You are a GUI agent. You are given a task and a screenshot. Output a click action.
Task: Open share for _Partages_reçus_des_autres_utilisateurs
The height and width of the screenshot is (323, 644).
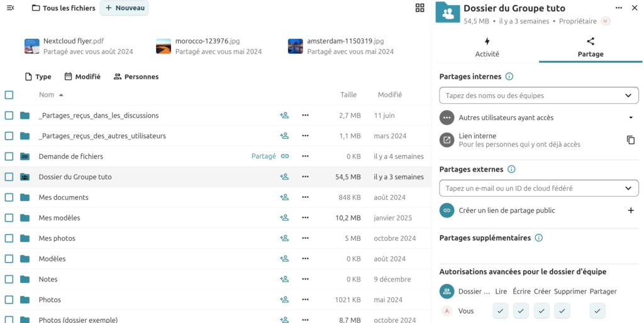284,136
